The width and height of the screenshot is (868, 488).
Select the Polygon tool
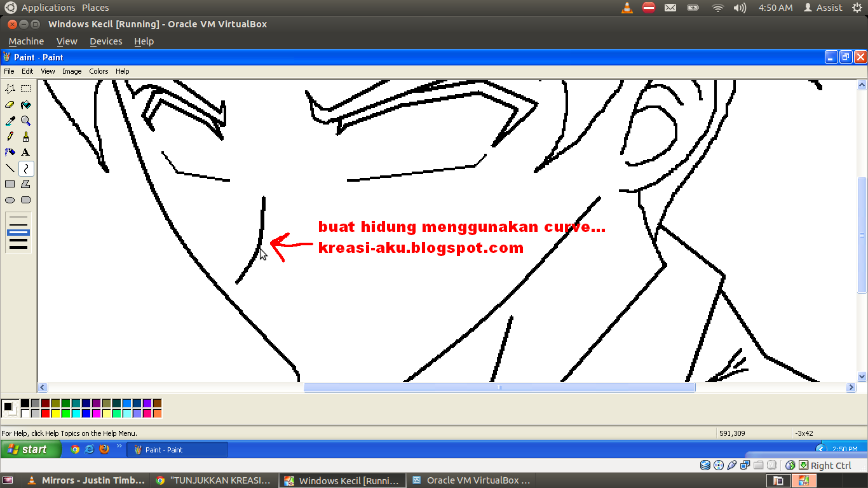(x=26, y=184)
